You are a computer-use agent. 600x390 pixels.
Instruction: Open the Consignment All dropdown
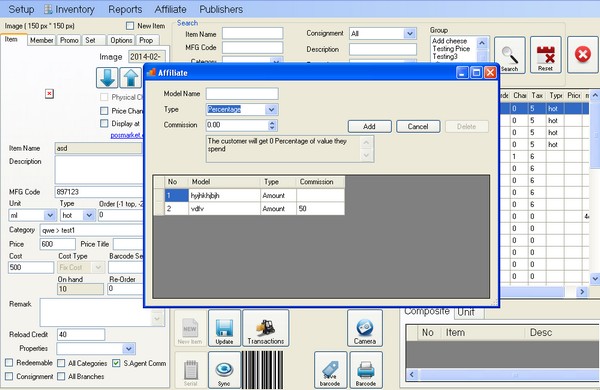tap(410, 34)
